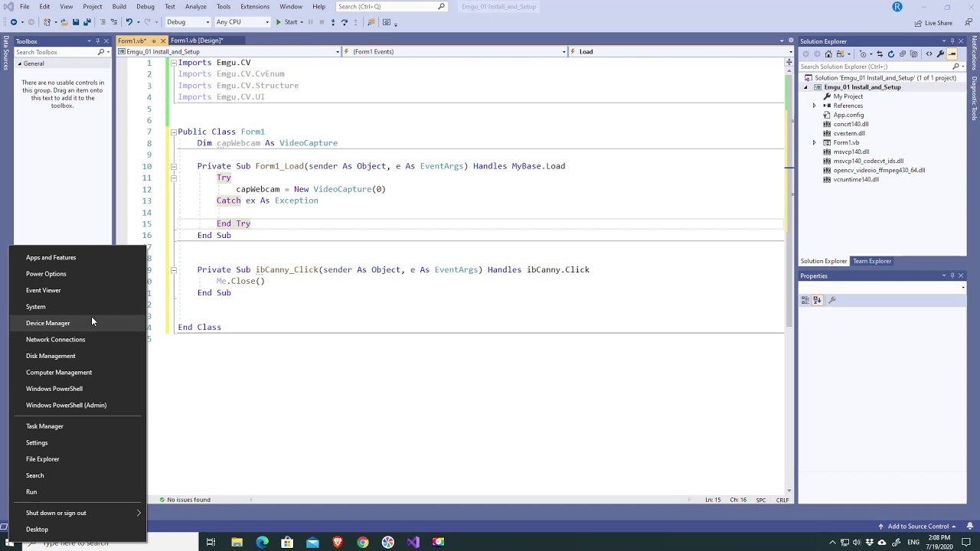The height and width of the screenshot is (551, 980).
Task: Click the Undo toolbar icon
Action: 129,22
